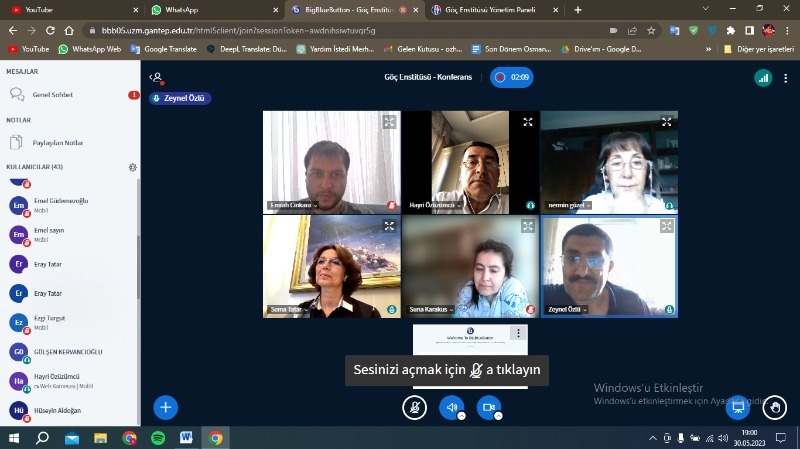Image resolution: width=800 pixels, height=449 pixels.
Task: Raise your hand with the hand icon
Action: pos(775,407)
